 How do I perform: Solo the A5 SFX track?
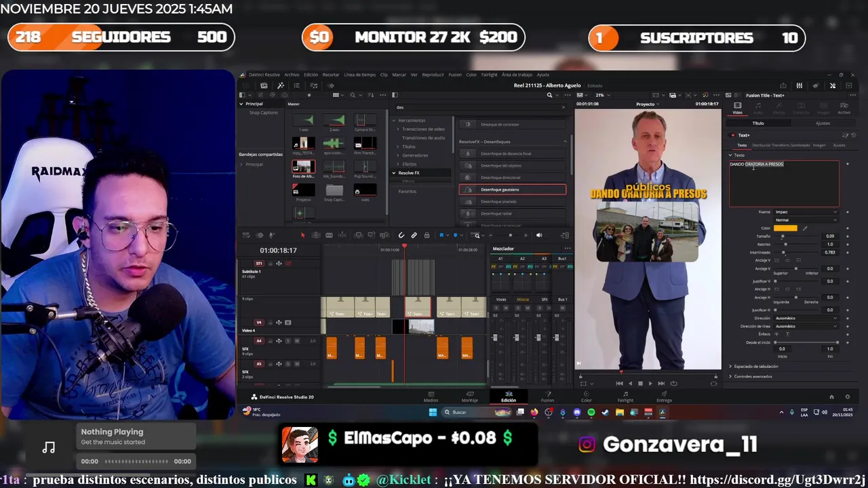[x=288, y=364]
